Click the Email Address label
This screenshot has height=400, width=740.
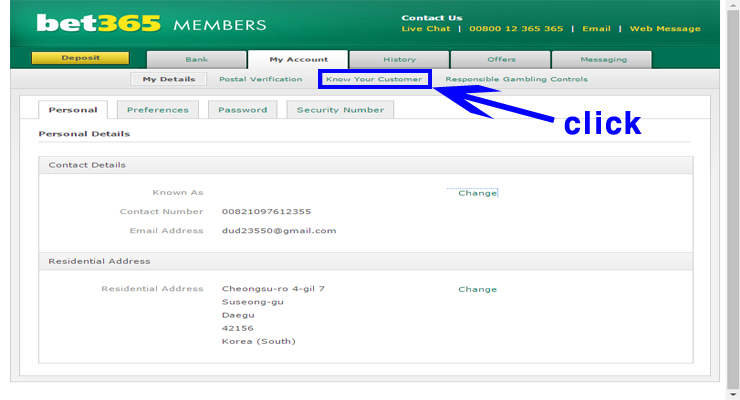pyautogui.click(x=166, y=231)
